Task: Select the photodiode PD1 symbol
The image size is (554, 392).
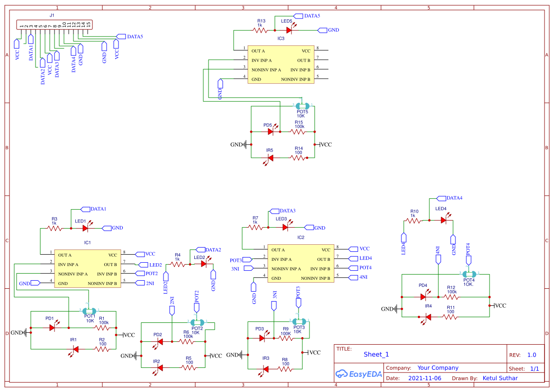Action: click(x=51, y=327)
